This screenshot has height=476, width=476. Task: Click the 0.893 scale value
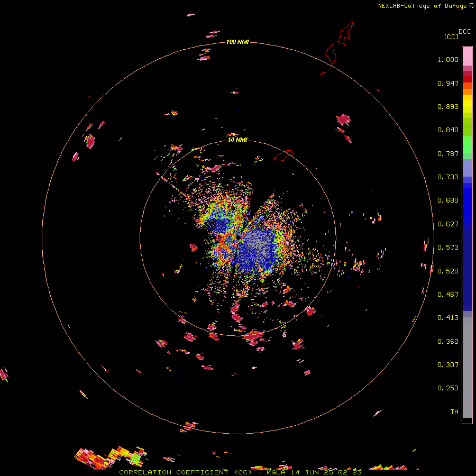pyautogui.click(x=448, y=106)
